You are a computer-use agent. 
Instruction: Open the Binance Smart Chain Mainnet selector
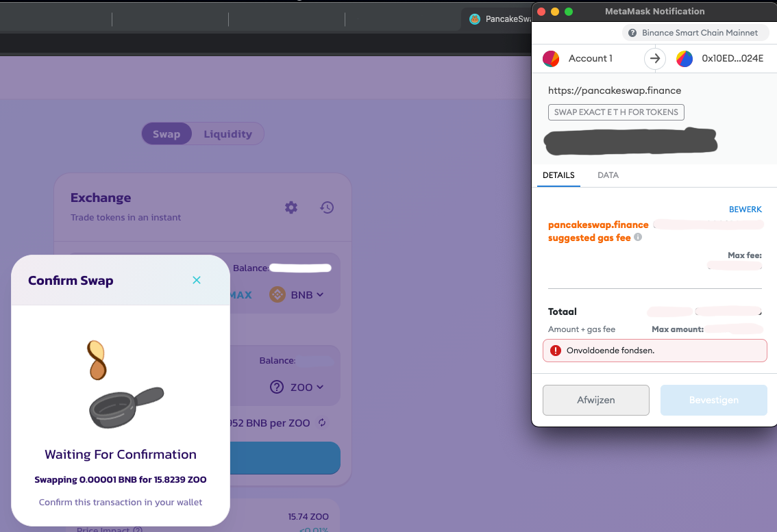[x=695, y=33]
